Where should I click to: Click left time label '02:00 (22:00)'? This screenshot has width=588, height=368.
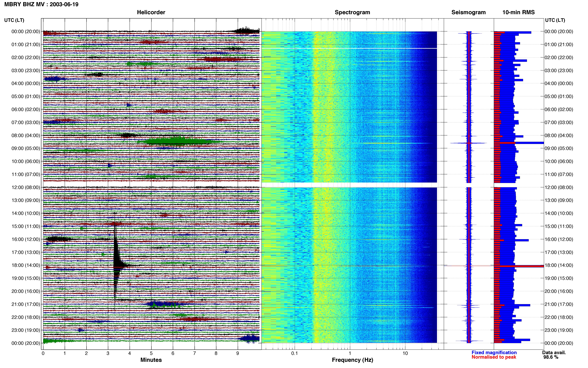(26, 57)
